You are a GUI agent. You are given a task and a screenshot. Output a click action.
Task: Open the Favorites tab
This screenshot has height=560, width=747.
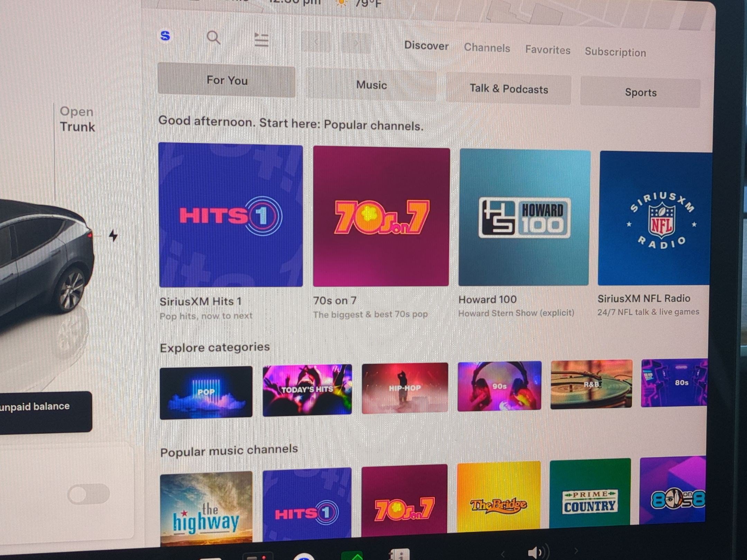point(548,50)
